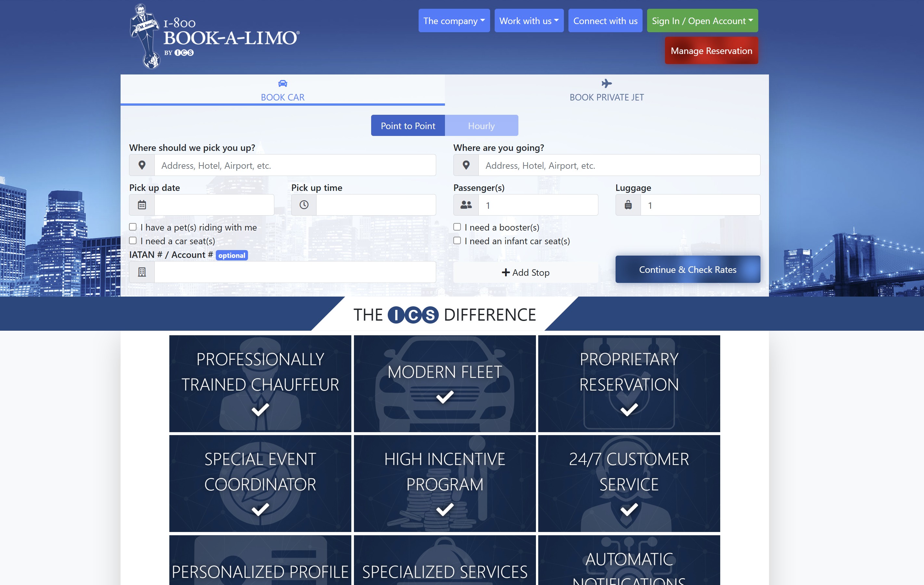Switch to the Book Private Jet tab
The image size is (924, 585).
tap(607, 90)
